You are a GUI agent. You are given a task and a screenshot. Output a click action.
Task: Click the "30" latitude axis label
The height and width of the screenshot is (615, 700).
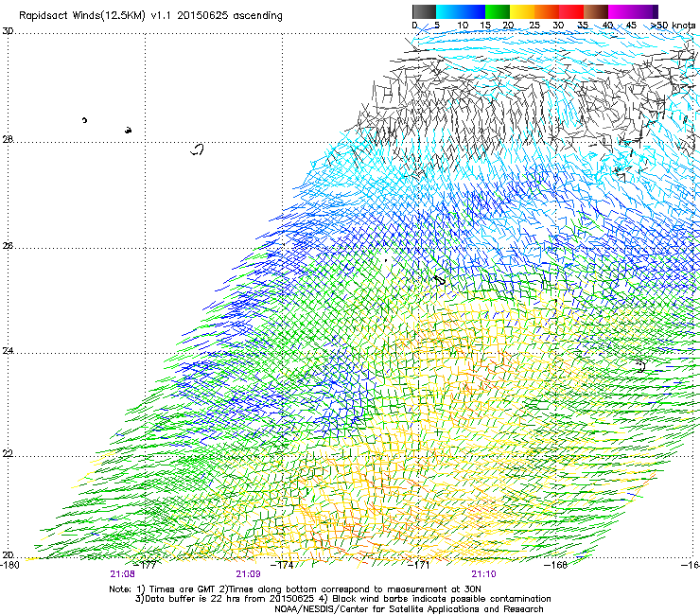click(8, 31)
